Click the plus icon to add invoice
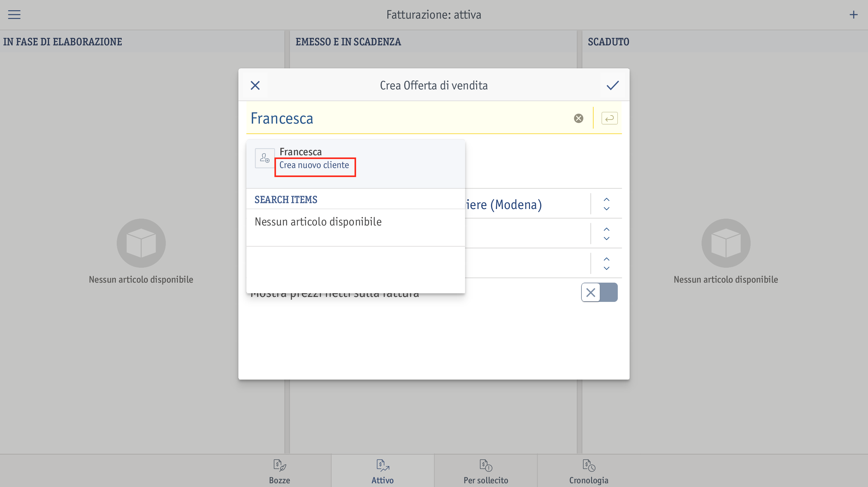Screen dimensions: 868x487 coord(853,15)
